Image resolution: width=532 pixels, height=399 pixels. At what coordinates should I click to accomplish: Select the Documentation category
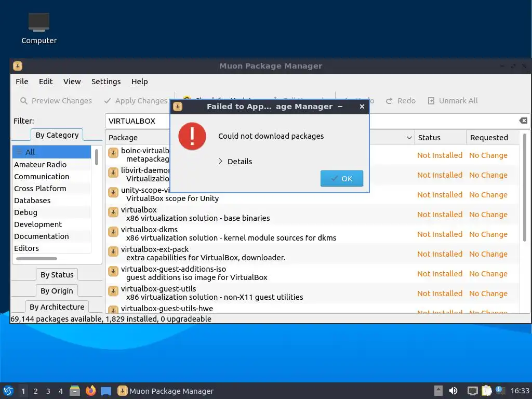click(x=51, y=236)
